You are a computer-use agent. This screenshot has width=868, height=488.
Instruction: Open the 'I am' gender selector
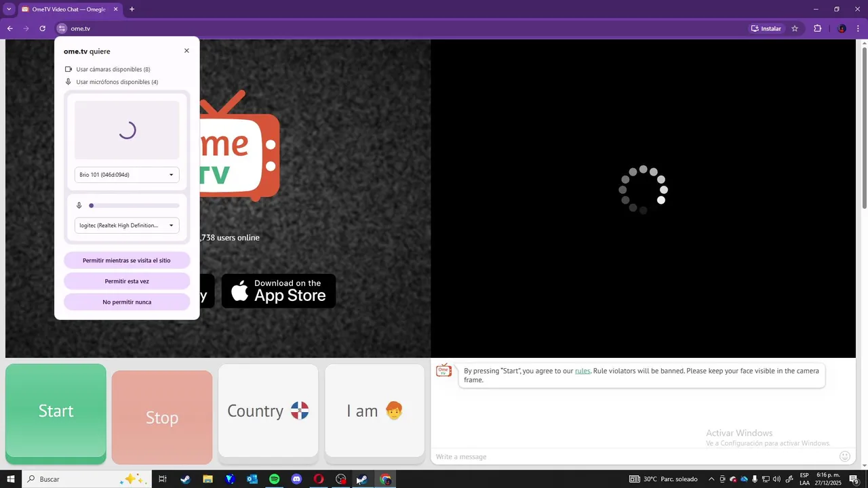pyautogui.click(x=374, y=411)
